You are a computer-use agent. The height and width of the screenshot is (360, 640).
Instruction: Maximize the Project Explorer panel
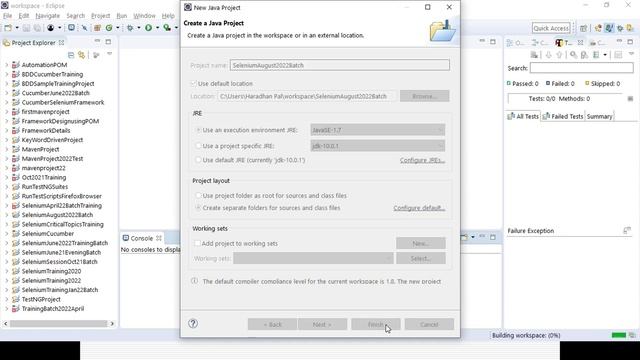pyautogui.click(x=108, y=42)
